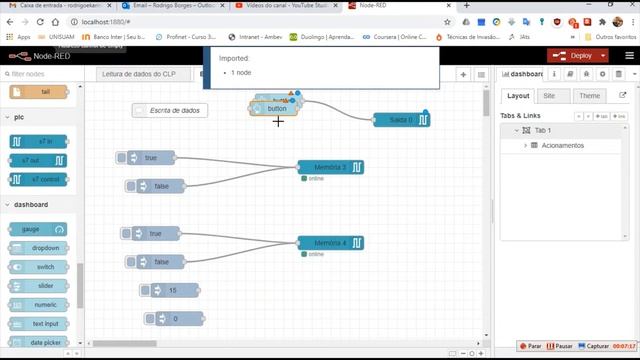640x360 pixels.
Task: Zoom in the canvas with the plus button
Action: [481, 353]
